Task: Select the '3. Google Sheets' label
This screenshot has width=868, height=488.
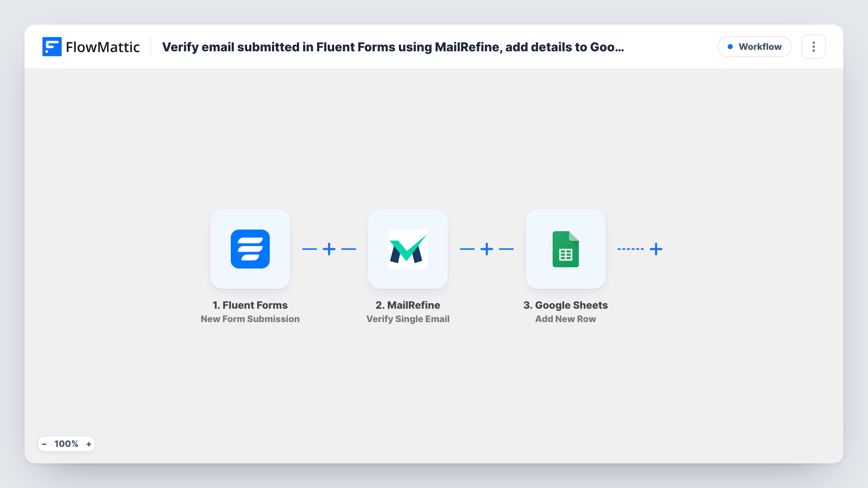Action: (x=565, y=305)
